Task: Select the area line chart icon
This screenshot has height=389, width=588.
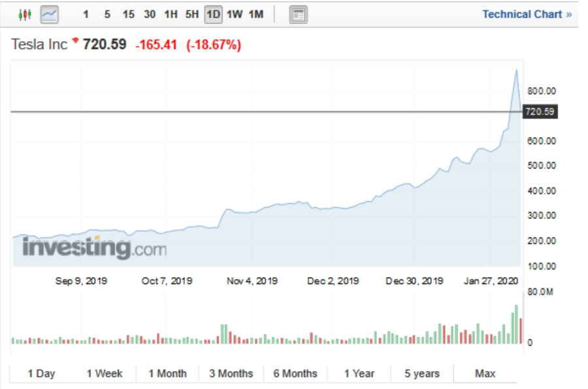Action: pos(50,14)
